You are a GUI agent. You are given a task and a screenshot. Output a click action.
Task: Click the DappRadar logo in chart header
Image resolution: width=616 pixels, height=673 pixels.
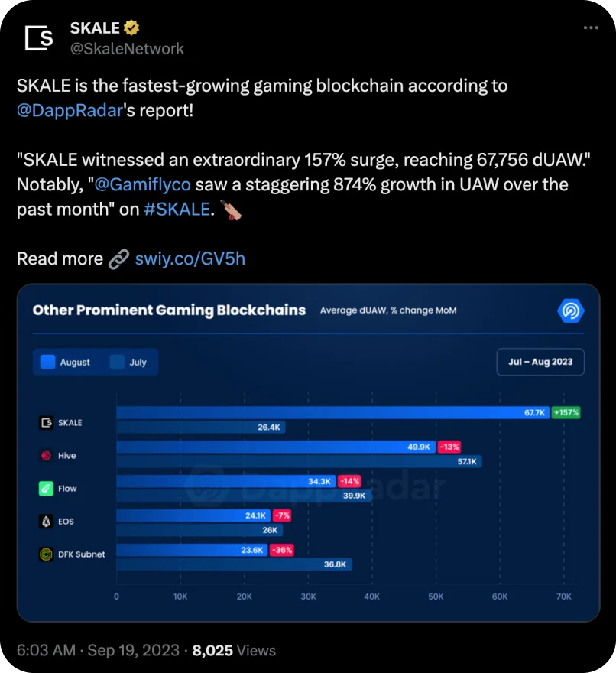pos(571,310)
